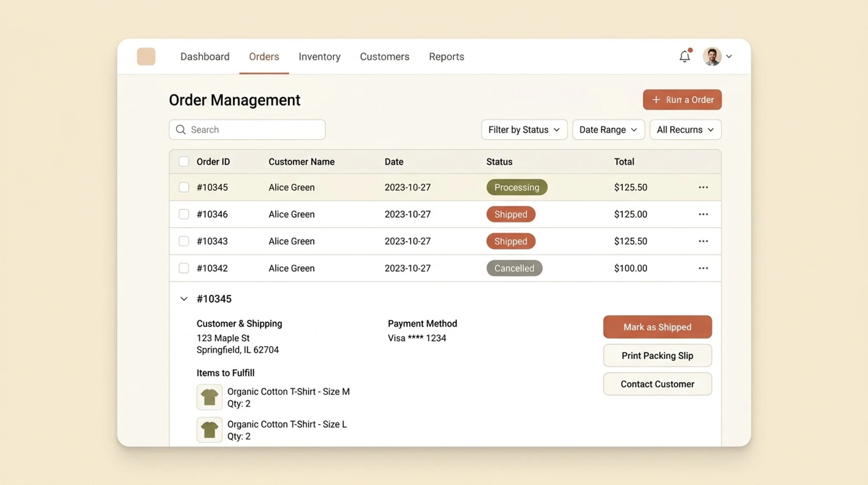The image size is (868, 485).
Task: Open the All Recurns dropdown
Action: point(685,130)
